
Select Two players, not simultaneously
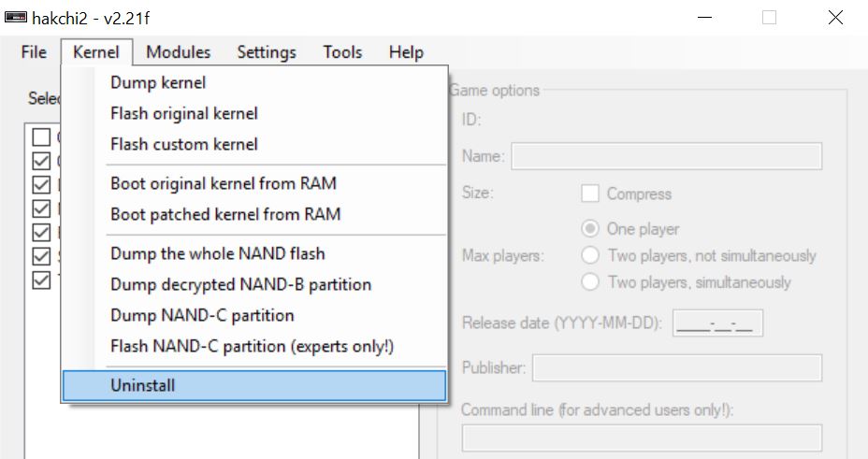590,255
